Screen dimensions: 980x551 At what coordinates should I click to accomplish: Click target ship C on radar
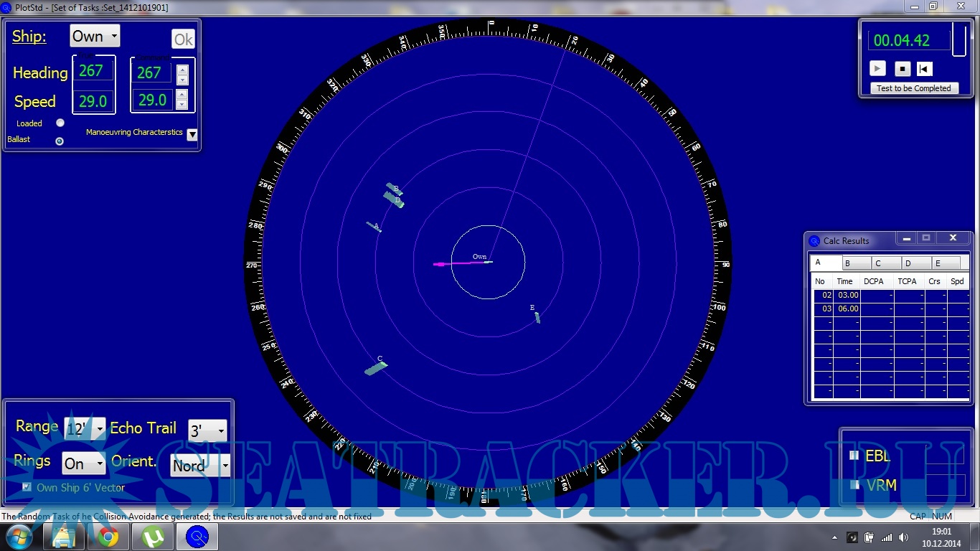[x=376, y=368]
